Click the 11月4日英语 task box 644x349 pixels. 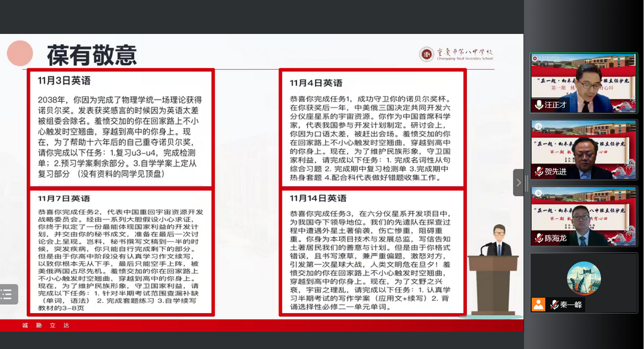pyautogui.click(x=373, y=128)
